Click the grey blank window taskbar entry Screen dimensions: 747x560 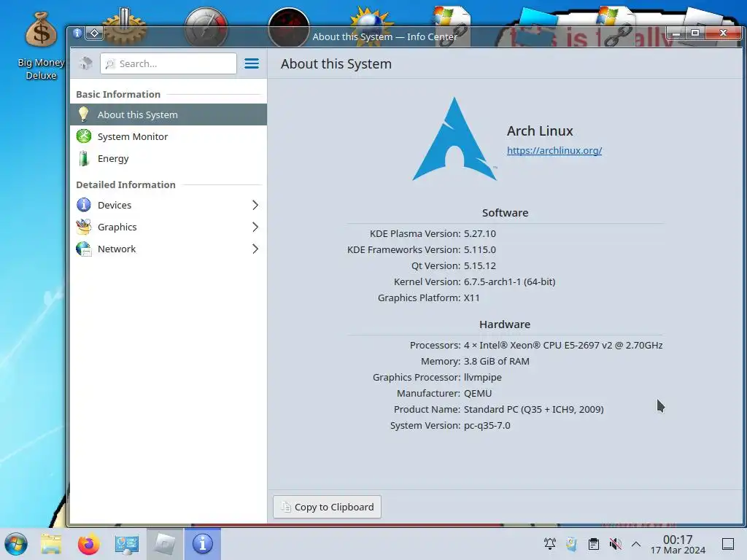(x=165, y=544)
